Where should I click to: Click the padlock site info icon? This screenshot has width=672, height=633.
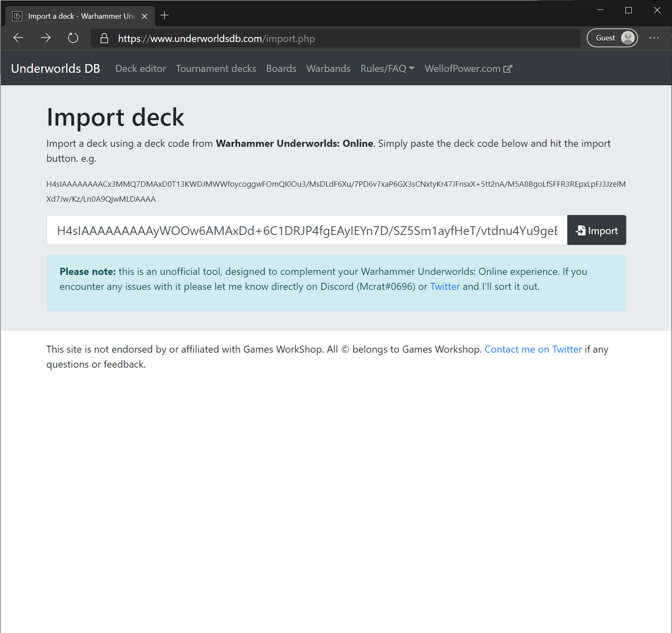[x=104, y=38]
